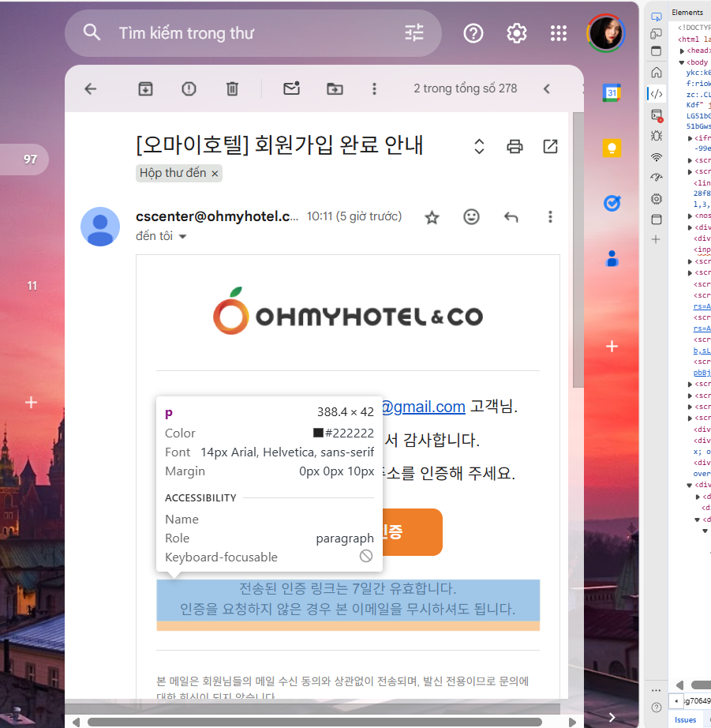Print the email
The width and height of the screenshot is (711, 728).
pos(515,146)
